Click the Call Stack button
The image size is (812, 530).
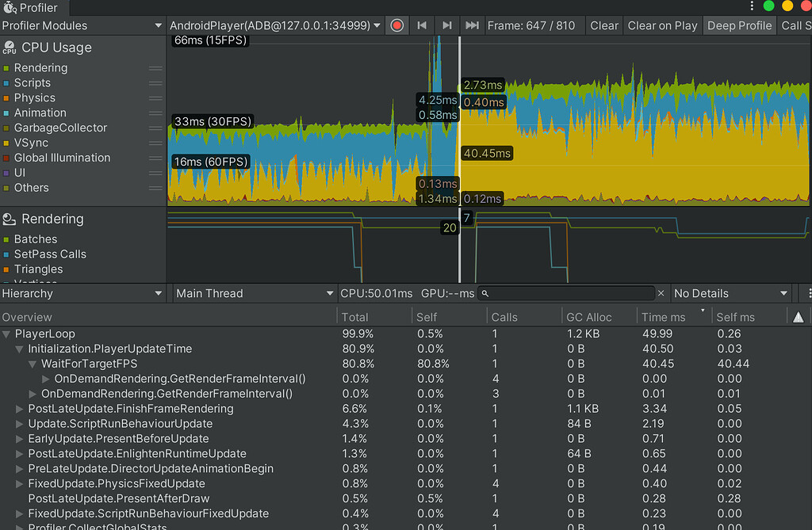(x=797, y=25)
